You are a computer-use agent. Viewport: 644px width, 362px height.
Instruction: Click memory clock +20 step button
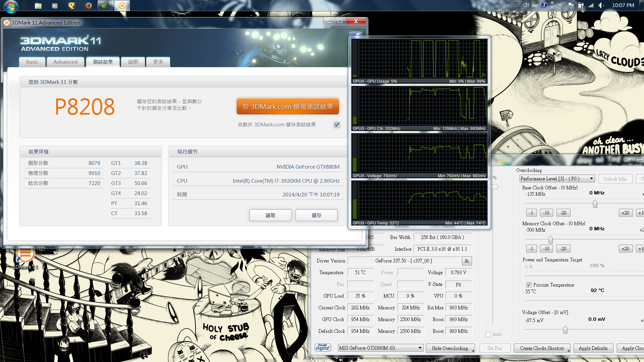(626, 249)
